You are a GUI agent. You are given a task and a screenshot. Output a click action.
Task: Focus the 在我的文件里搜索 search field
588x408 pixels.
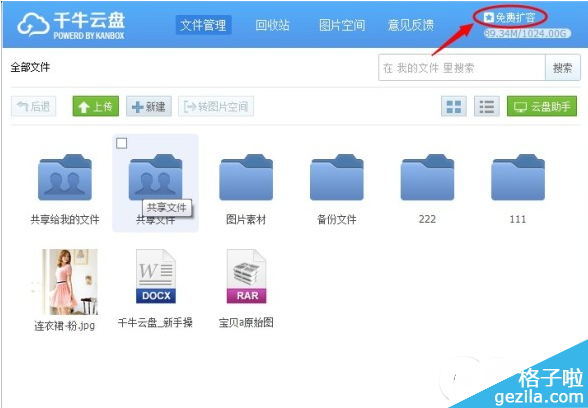pos(462,68)
